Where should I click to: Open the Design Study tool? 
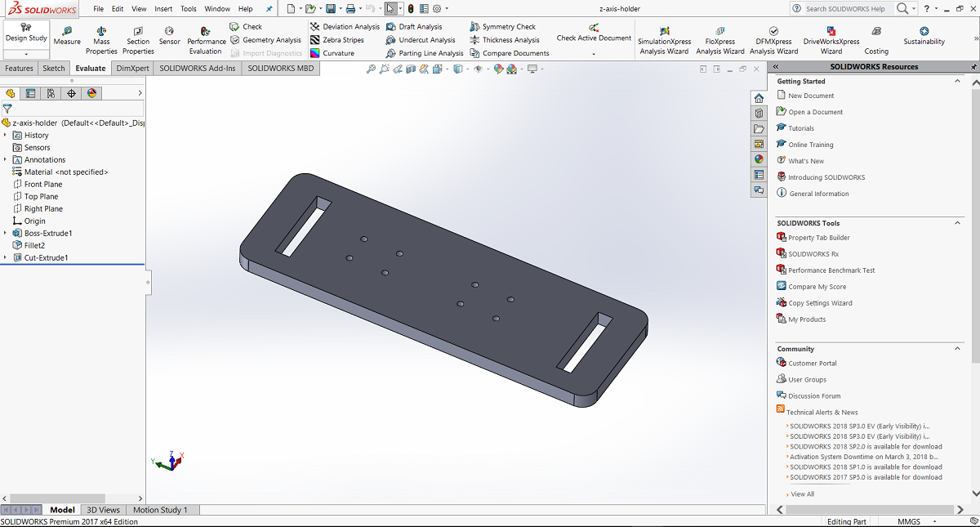click(x=26, y=33)
